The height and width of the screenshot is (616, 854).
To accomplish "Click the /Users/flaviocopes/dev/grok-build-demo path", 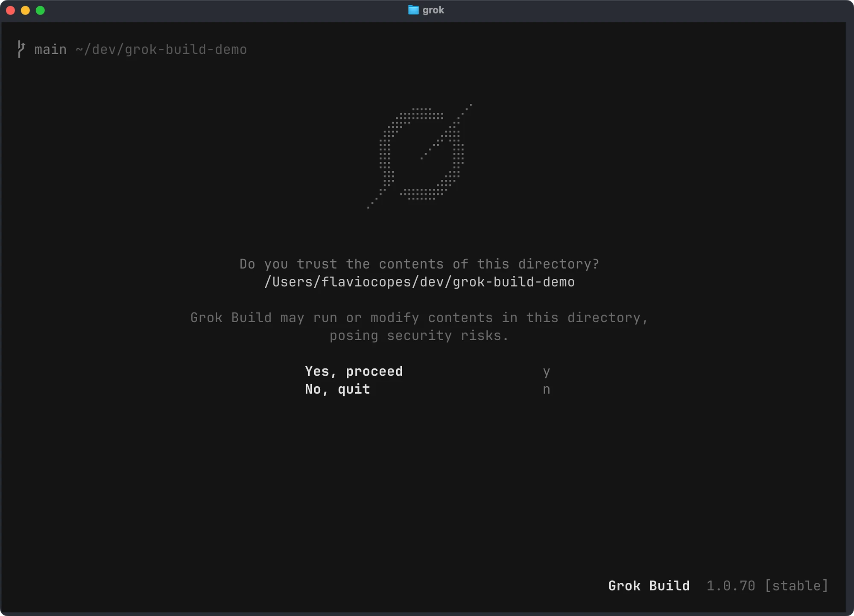I will click(x=419, y=282).
